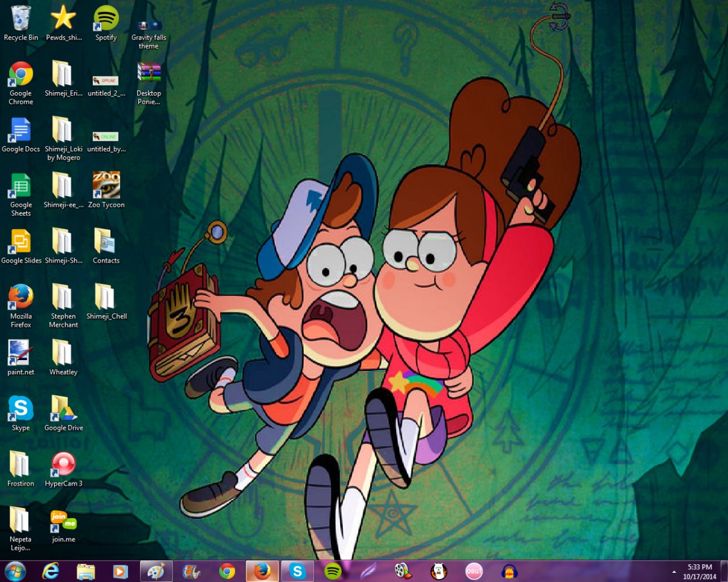The width and height of the screenshot is (728, 582).
Task: Select the Contacts folder on desktop
Action: click(x=106, y=241)
